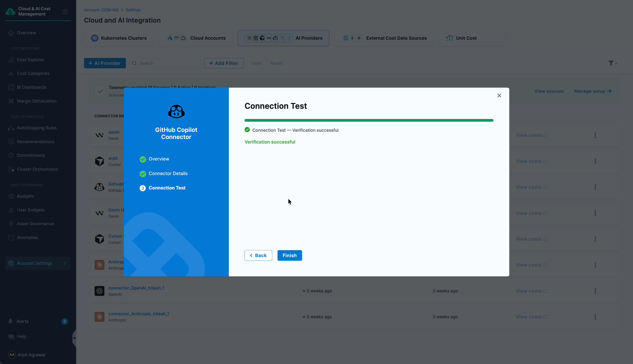Open the more options menu for arpit row
Image resolution: width=633 pixels, height=364 pixels.
595,161
